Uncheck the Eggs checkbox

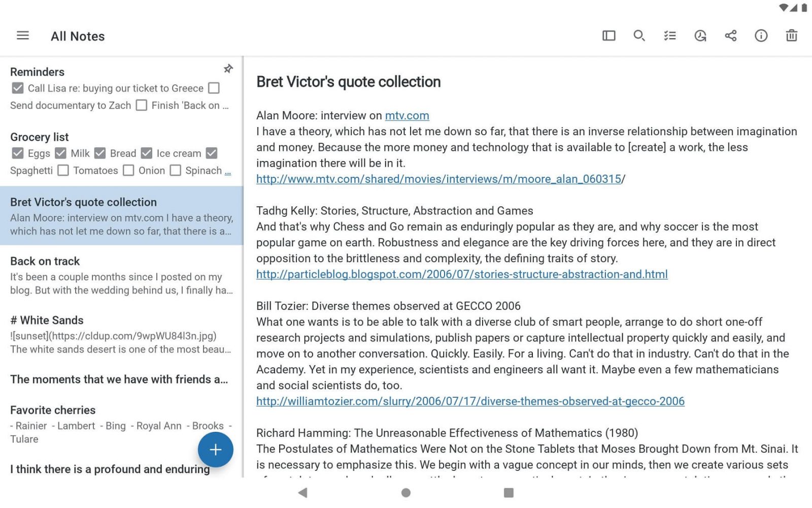[17, 153]
